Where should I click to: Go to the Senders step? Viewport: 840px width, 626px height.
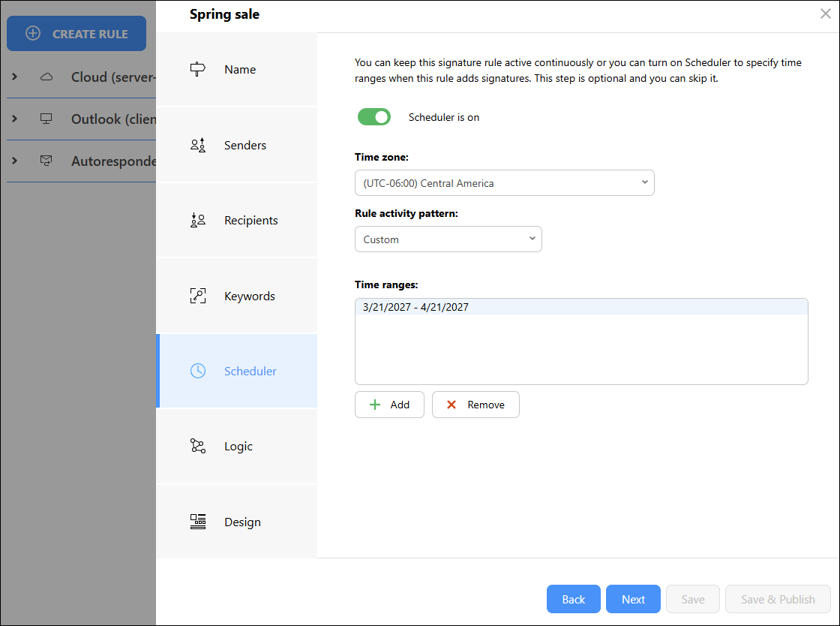236,145
